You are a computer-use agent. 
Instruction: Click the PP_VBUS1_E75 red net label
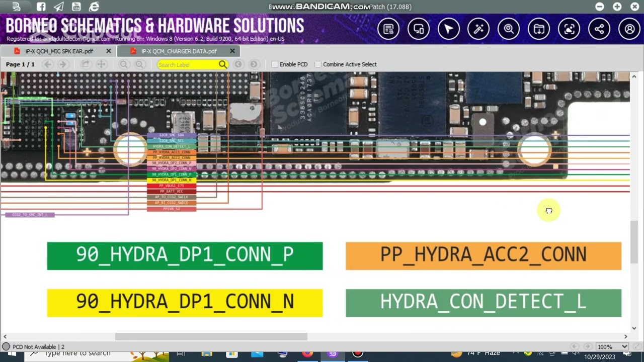[x=172, y=186]
